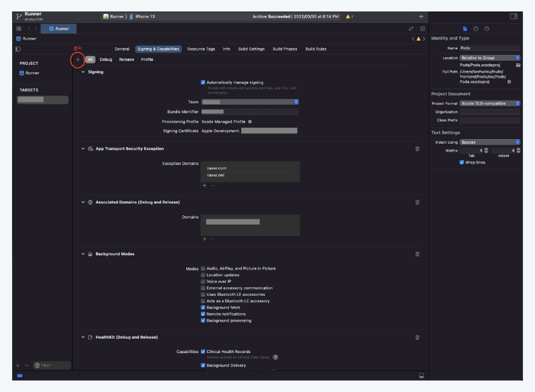Switch to the Info tab
This screenshot has width=535, height=392.
point(227,49)
